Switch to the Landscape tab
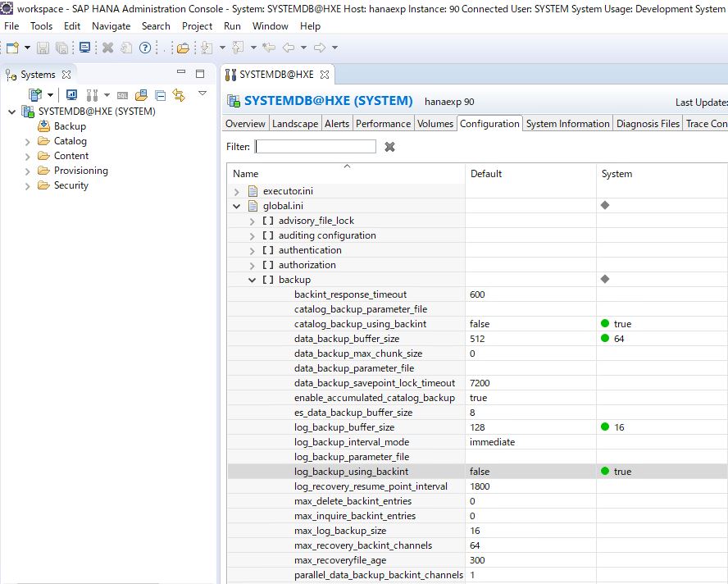This screenshot has width=728, height=584. [x=295, y=124]
